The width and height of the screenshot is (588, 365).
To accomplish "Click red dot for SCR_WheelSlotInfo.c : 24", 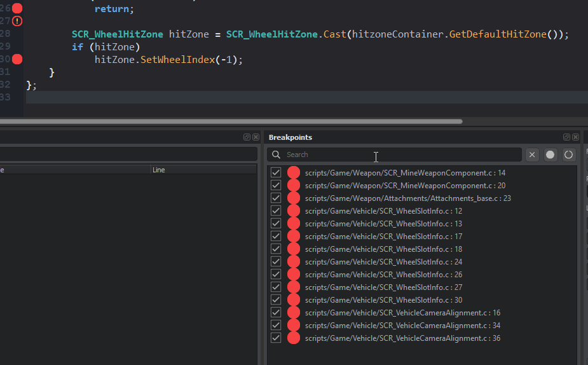I will (293, 261).
